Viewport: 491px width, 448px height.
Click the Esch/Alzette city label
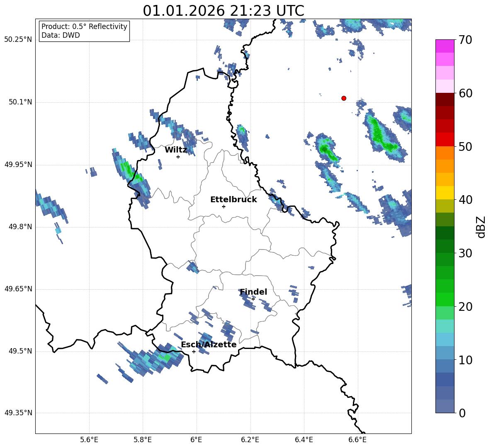coord(209,344)
